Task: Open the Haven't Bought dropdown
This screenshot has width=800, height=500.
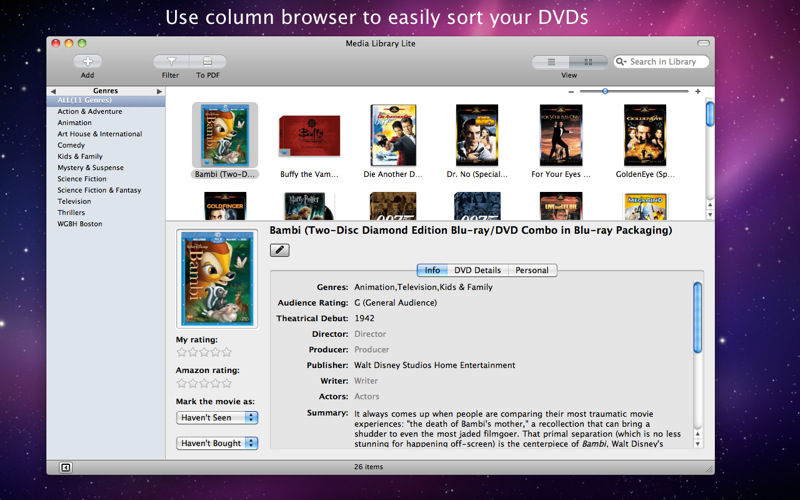Action: pyautogui.click(x=217, y=443)
